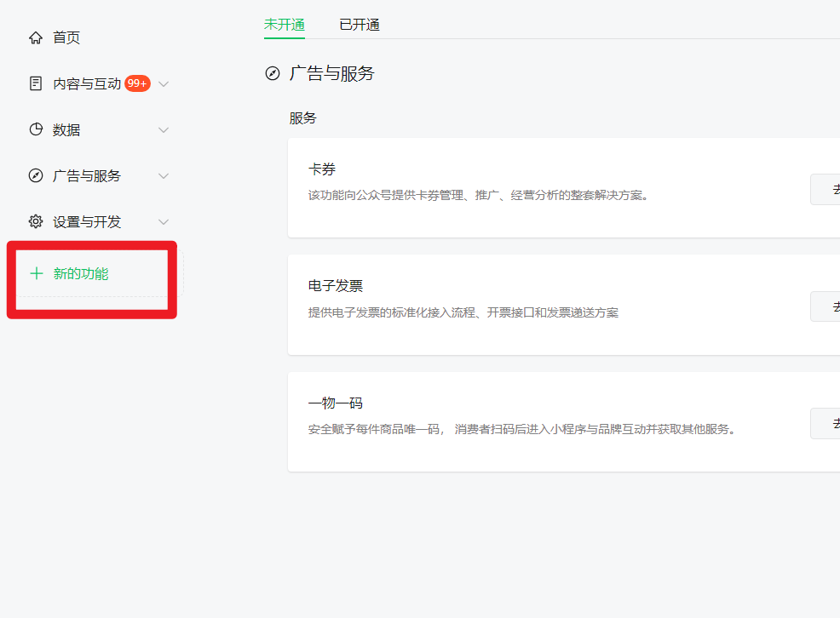840x618 pixels.
Task: Expand the 内容与互动 chevron
Action: pyautogui.click(x=164, y=84)
